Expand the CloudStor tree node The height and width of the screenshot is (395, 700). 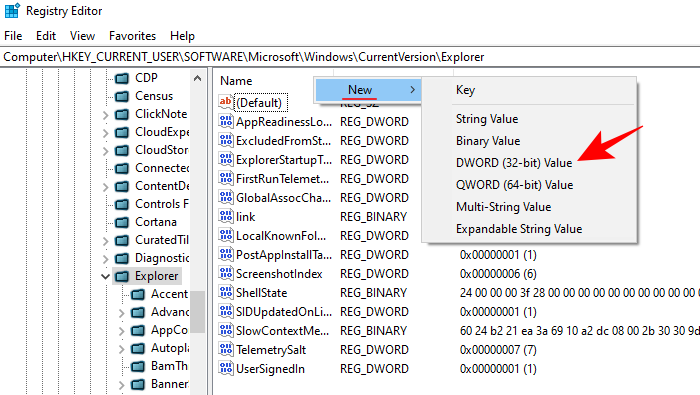click(106, 151)
